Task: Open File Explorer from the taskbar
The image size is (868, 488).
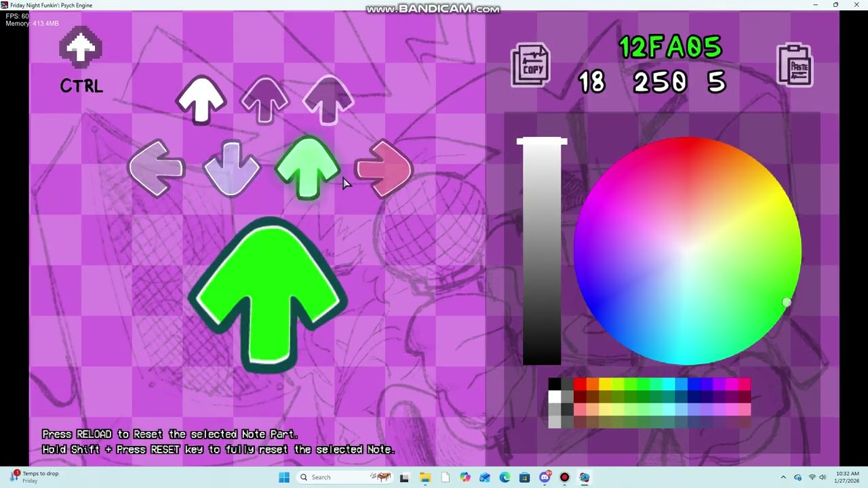Action: pos(425,477)
